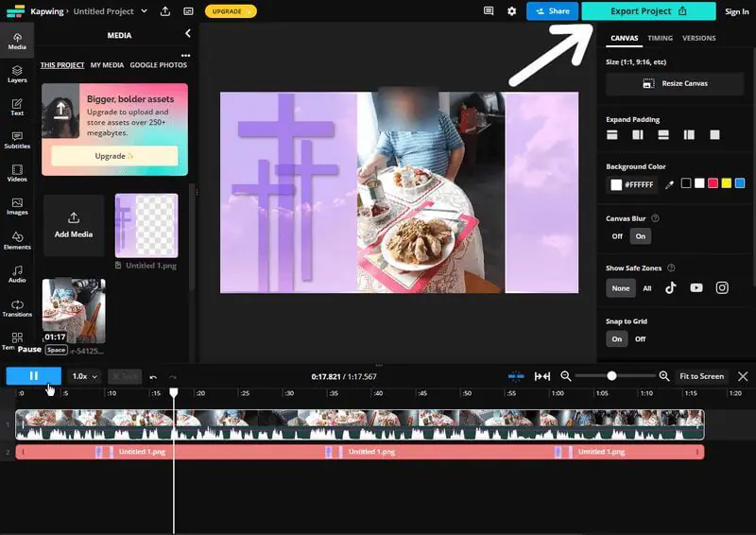Click Sign In link
This screenshot has height=535, width=756.
[737, 11]
